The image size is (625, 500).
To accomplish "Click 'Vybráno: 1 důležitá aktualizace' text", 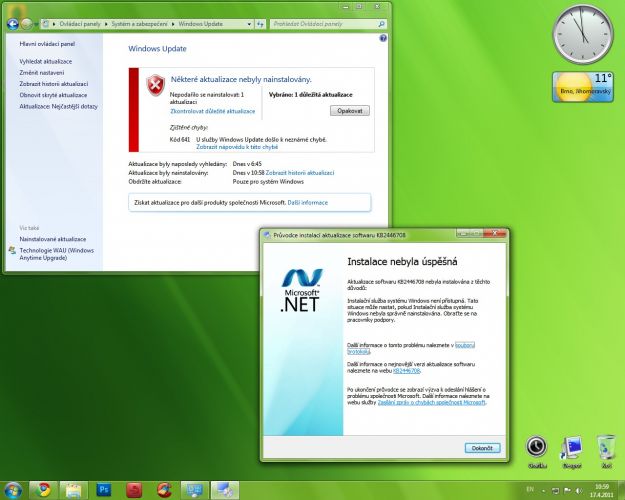I will [311, 95].
